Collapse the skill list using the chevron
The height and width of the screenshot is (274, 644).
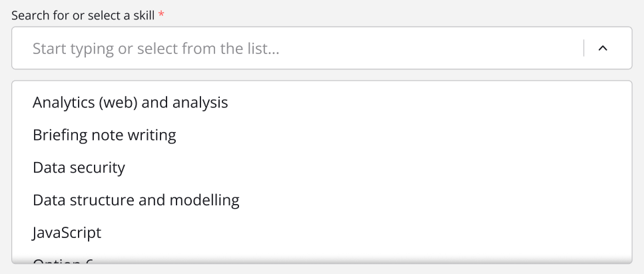pyautogui.click(x=603, y=49)
